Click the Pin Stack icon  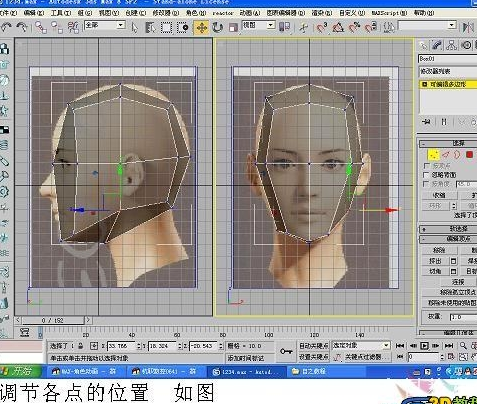click(426, 122)
